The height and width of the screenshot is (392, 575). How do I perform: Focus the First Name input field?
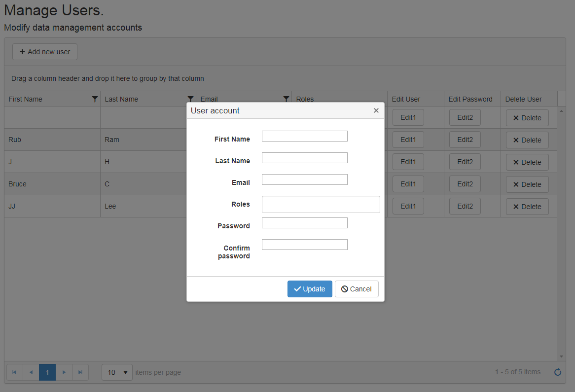(304, 136)
